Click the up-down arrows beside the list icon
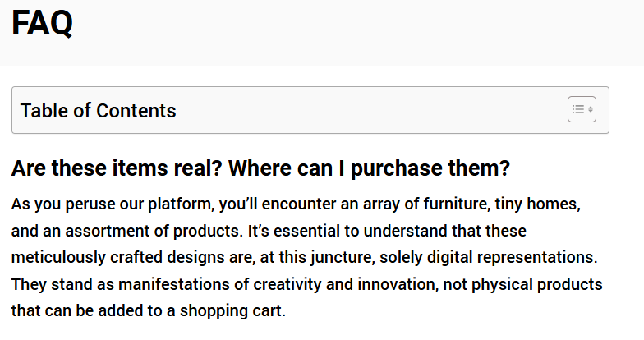Image resolution: width=644 pixels, height=340 pixels. (x=590, y=109)
